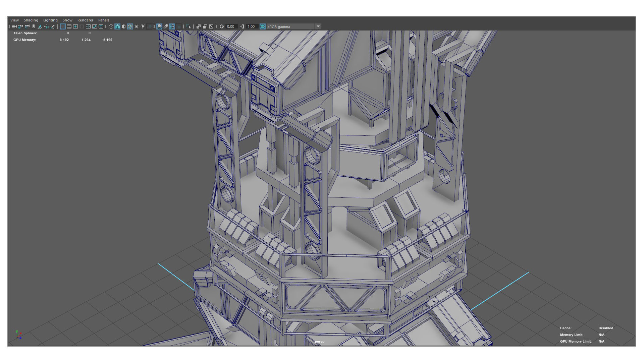Click the Use All Lights bulb icon
Screen dimensions: 644x362
tap(143, 26)
